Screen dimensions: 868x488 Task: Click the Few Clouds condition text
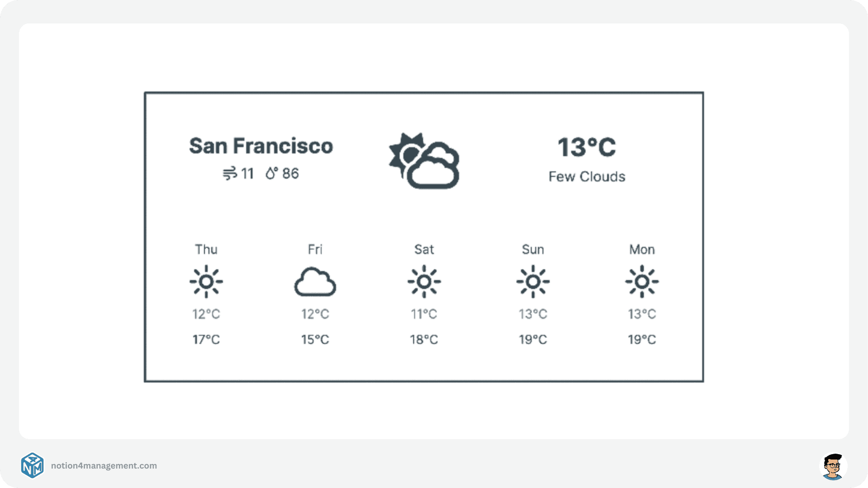[586, 177]
